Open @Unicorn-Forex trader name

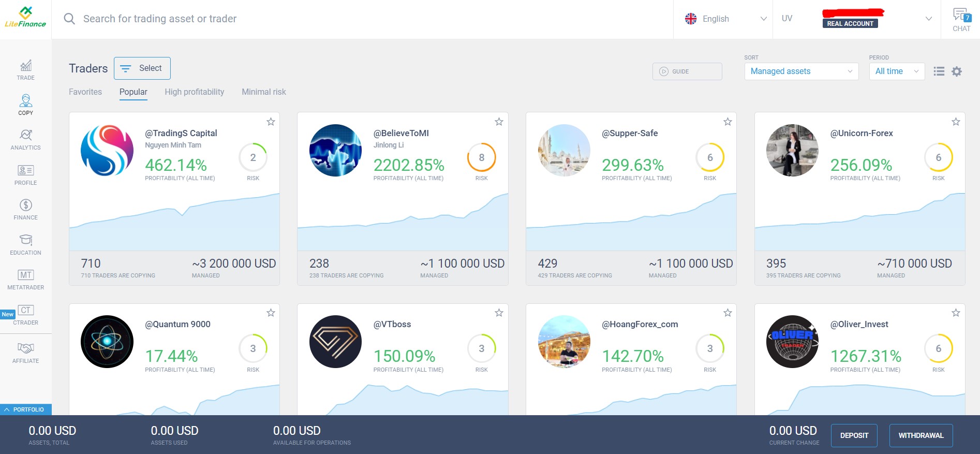(x=862, y=133)
